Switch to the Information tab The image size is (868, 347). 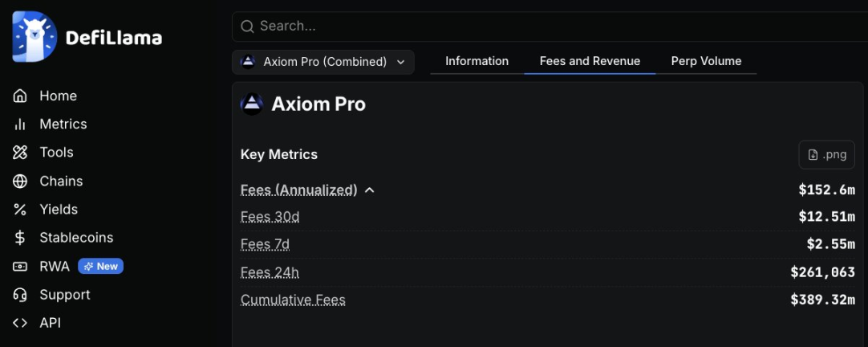point(477,61)
